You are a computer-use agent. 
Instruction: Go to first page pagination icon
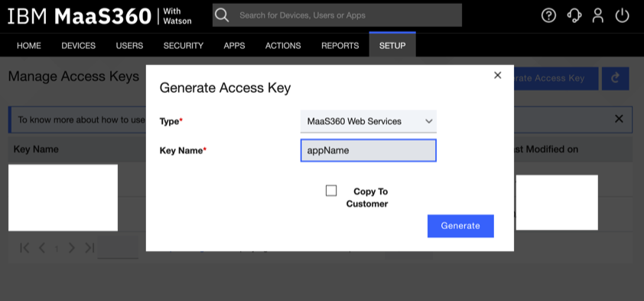tap(24, 247)
